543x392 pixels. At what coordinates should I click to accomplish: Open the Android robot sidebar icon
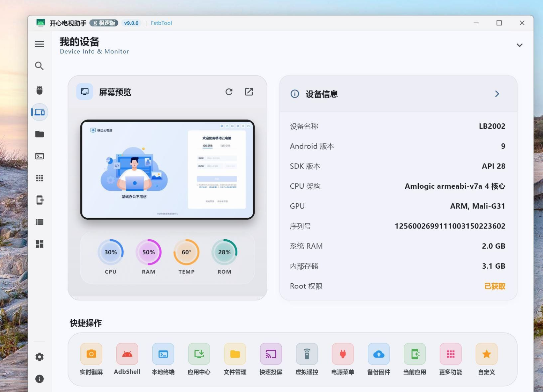coord(40,90)
